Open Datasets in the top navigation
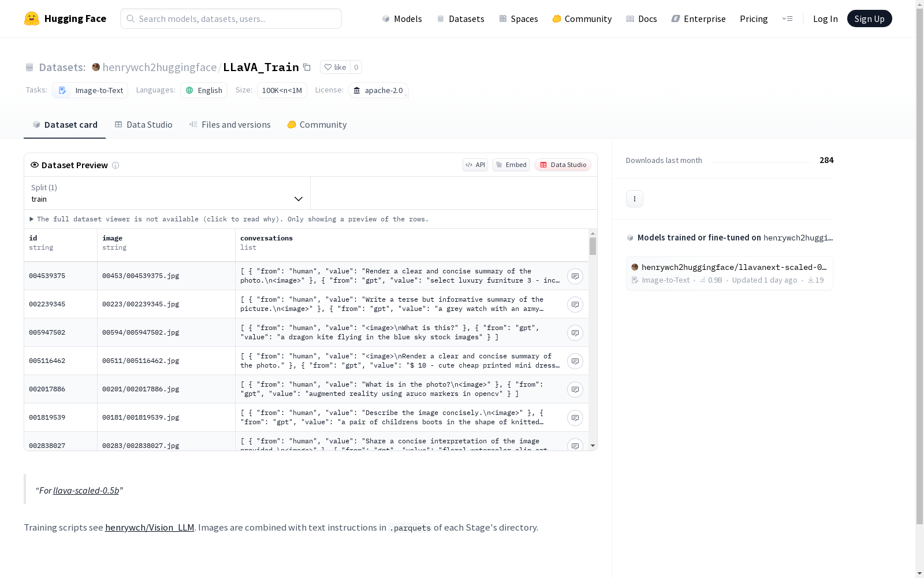The height and width of the screenshot is (578, 924). [x=460, y=18]
